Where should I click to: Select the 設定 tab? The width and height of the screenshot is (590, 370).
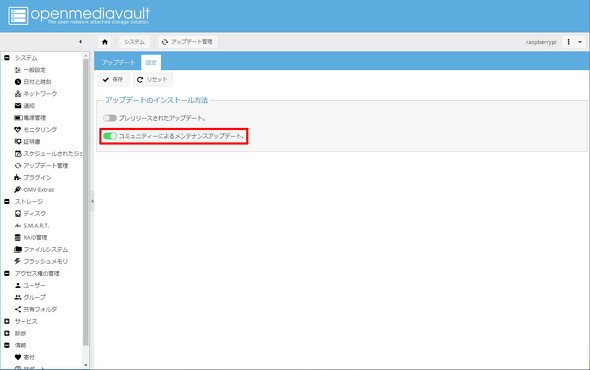(151, 62)
